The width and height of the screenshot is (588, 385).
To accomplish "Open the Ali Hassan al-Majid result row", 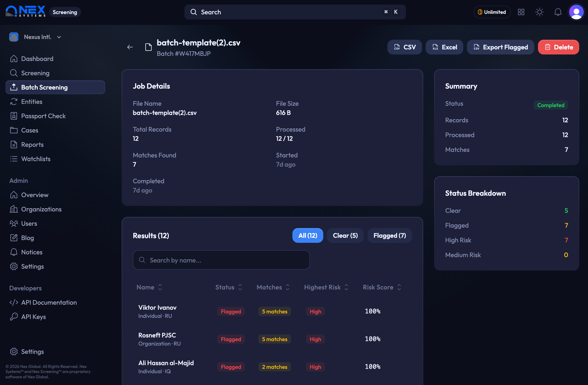I will 272,367.
